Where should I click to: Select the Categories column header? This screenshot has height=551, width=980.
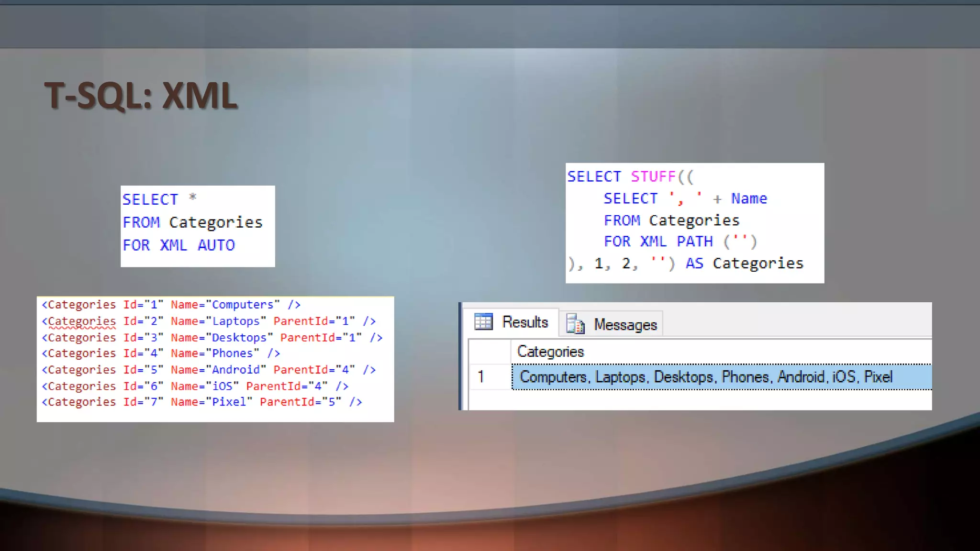tap(721, 352)
